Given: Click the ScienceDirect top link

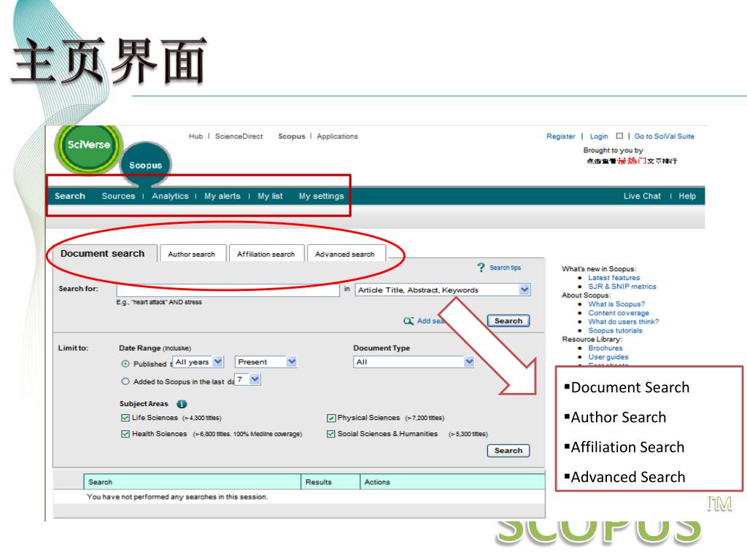Looking at the screenshot, I should (239, 136).
